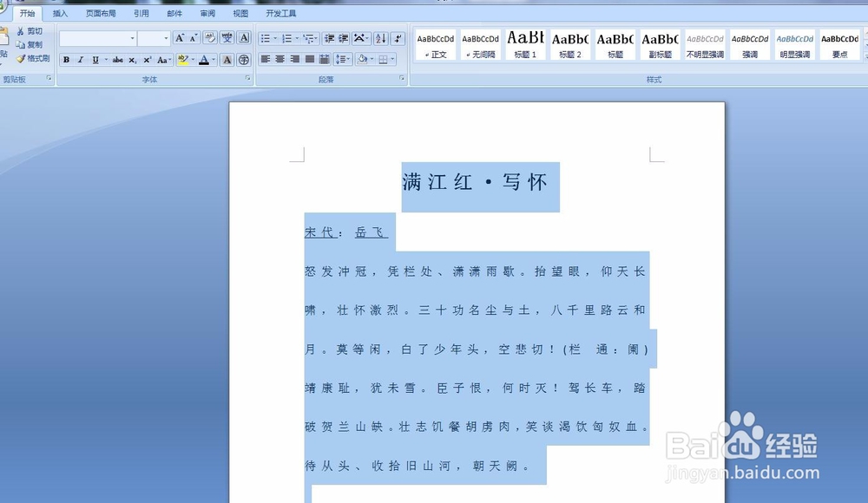Toggle subscript formatting

click(135, 59)
